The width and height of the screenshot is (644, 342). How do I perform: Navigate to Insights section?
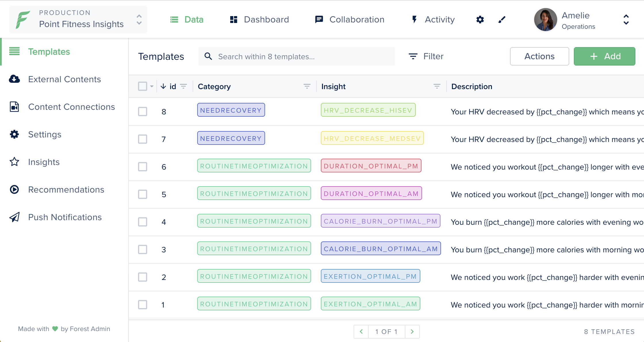click(43, 162)
